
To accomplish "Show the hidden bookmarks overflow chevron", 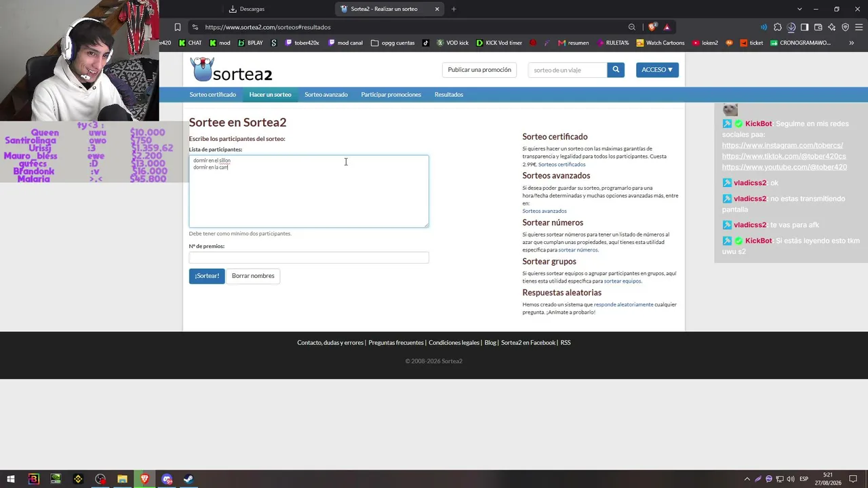I will (852, 43).
